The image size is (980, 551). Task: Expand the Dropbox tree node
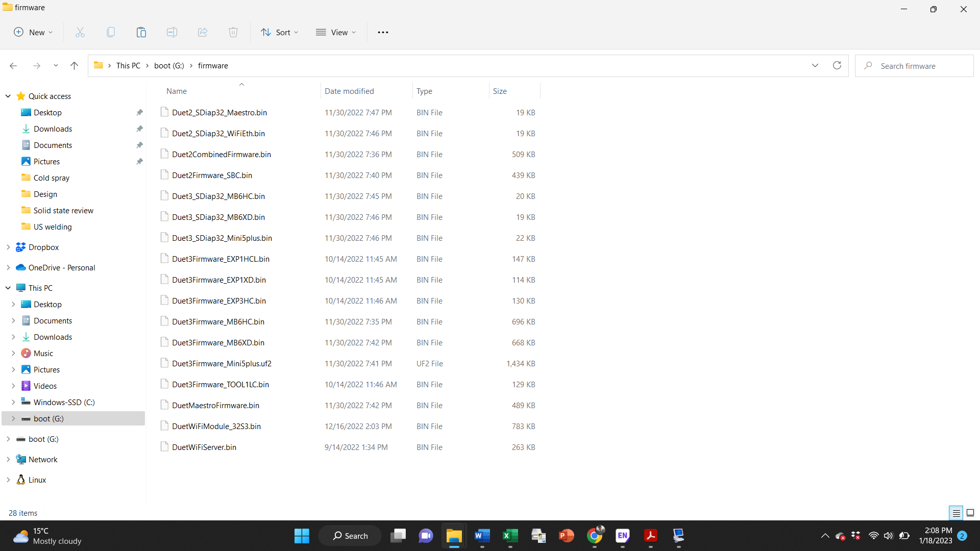pyautogui.click(x=8, y=247)
